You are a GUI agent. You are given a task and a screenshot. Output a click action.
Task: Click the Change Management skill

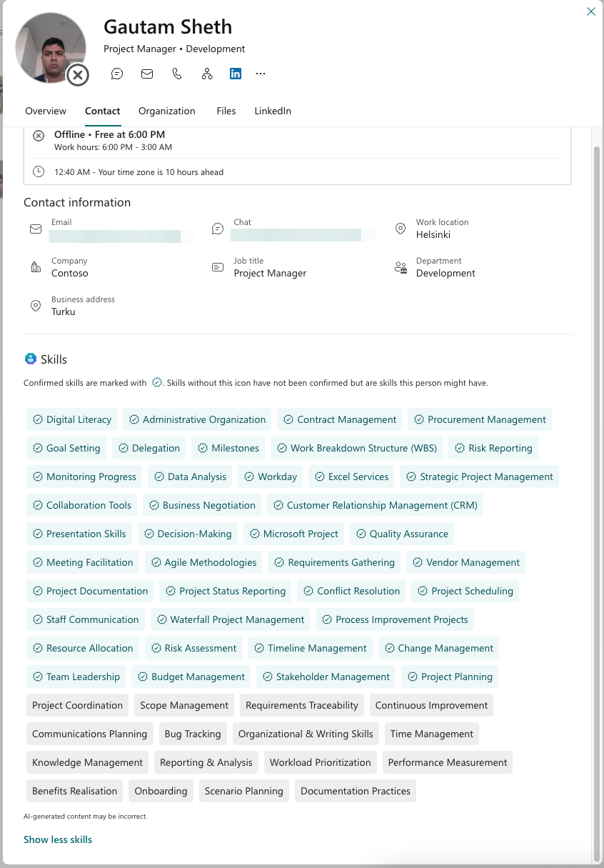(438, 648)
